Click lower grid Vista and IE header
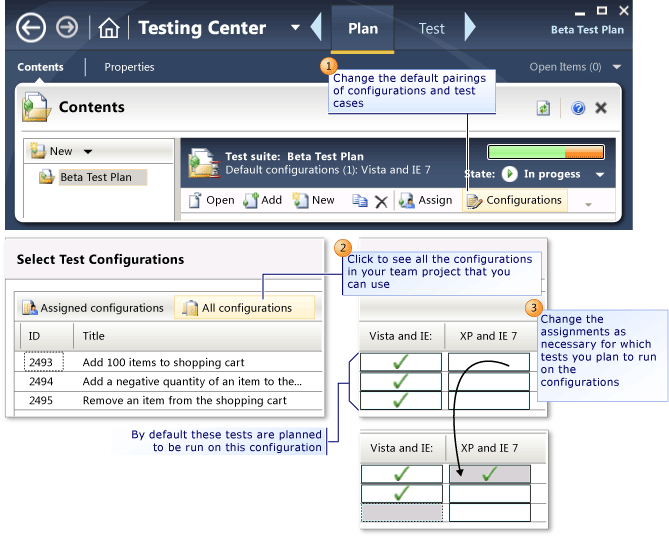Viewport: 669px width, 538px height. pos(402,448)
